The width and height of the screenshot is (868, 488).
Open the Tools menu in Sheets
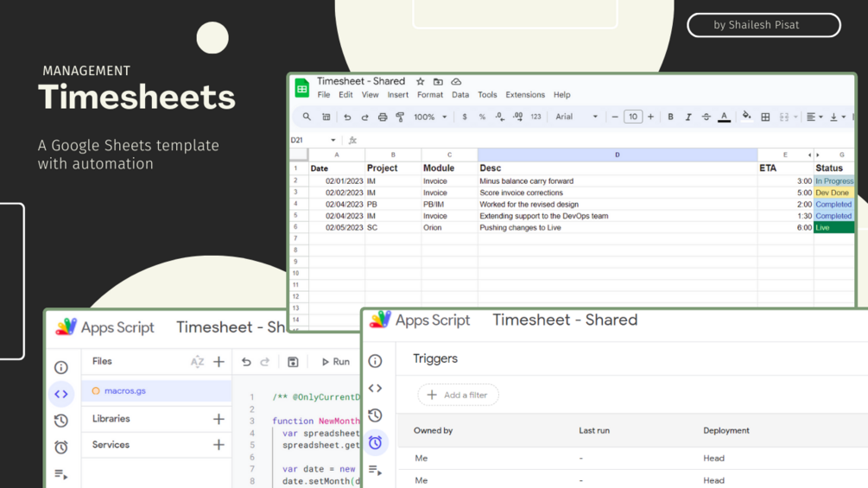coord(487,95)
